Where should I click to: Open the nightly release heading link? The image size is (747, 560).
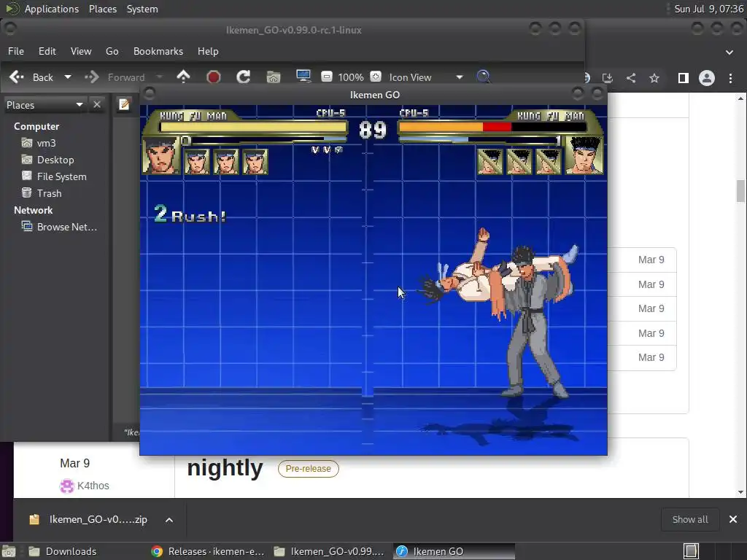pos(225,467)
